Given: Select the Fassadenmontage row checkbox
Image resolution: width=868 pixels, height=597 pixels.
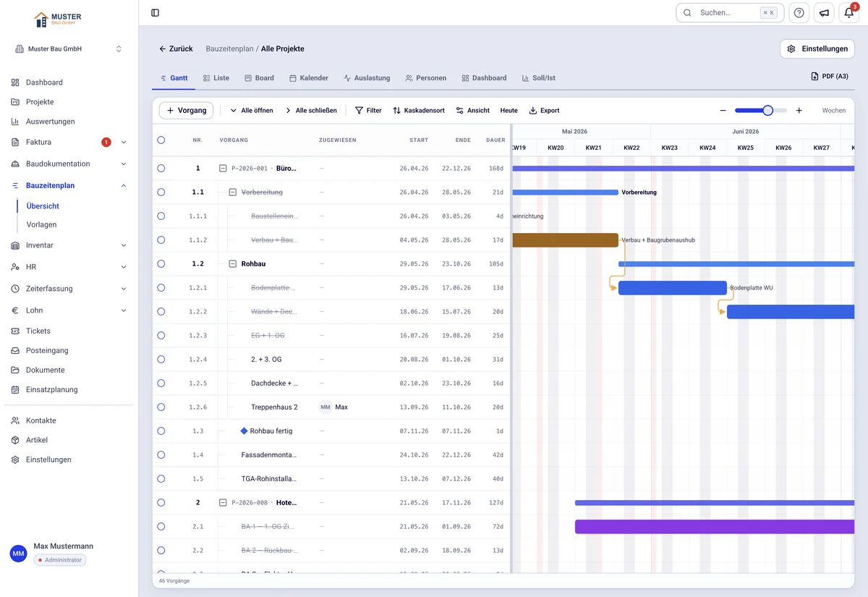Looking at the screenshot, I should point(161,454).
